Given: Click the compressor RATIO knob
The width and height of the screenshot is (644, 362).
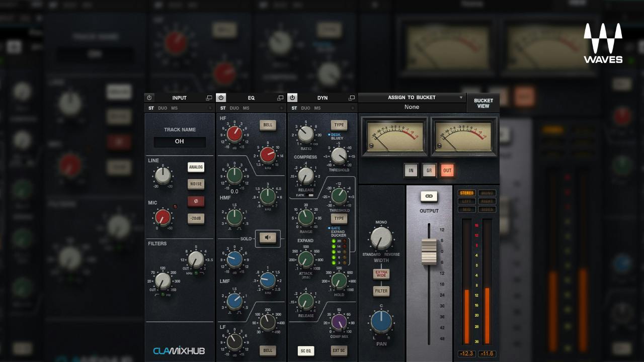Looking at the screenshot, I should click(x=305, y=134).
